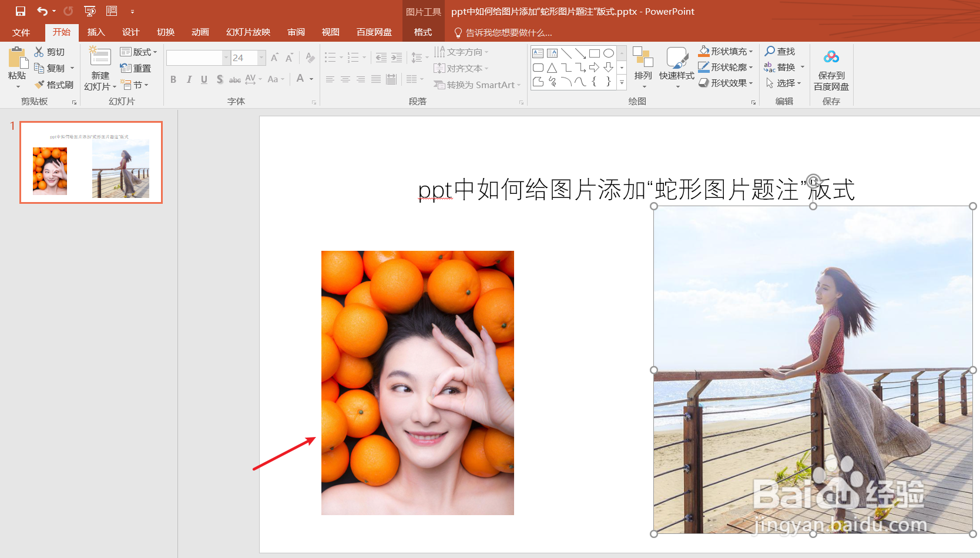980x558 pixels.
Task: Click Save to Baidu Netdisk
Action: [x=831, y=66]
